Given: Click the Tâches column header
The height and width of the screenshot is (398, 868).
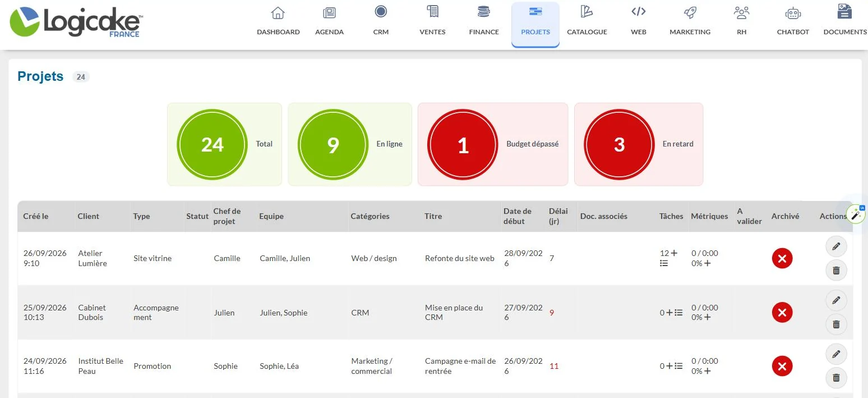Looking at the screenshot, I should 671,216.
